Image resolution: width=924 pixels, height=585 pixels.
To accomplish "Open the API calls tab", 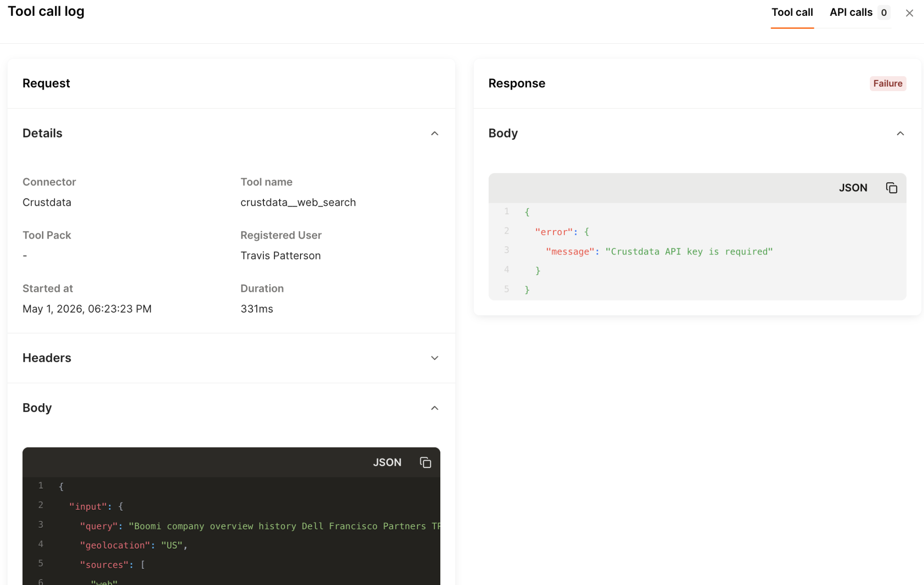I will (x=859, y=13).
